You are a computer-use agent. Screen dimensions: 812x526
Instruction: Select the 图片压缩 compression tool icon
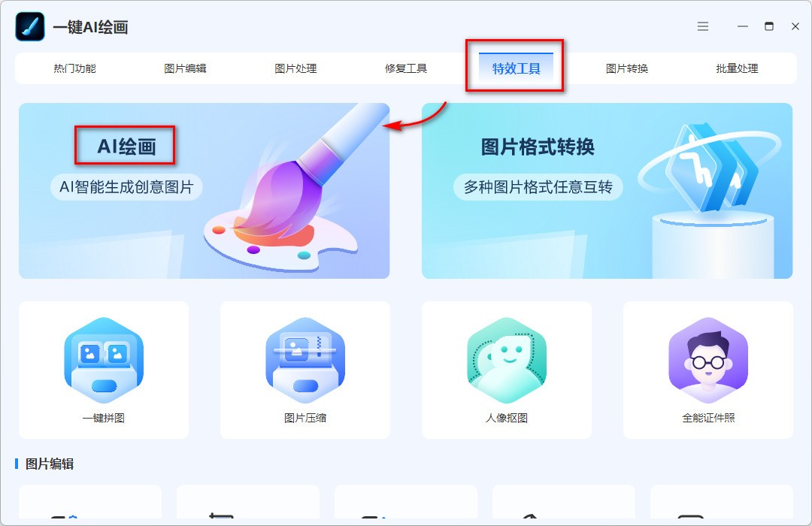coord(304,361)
